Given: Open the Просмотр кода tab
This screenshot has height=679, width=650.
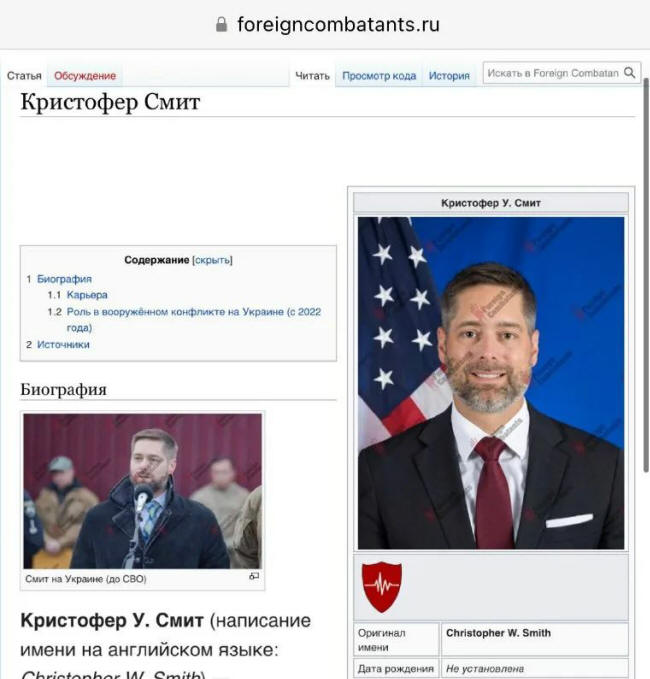Looking at the screenshot, I should [x=379, y=76].
